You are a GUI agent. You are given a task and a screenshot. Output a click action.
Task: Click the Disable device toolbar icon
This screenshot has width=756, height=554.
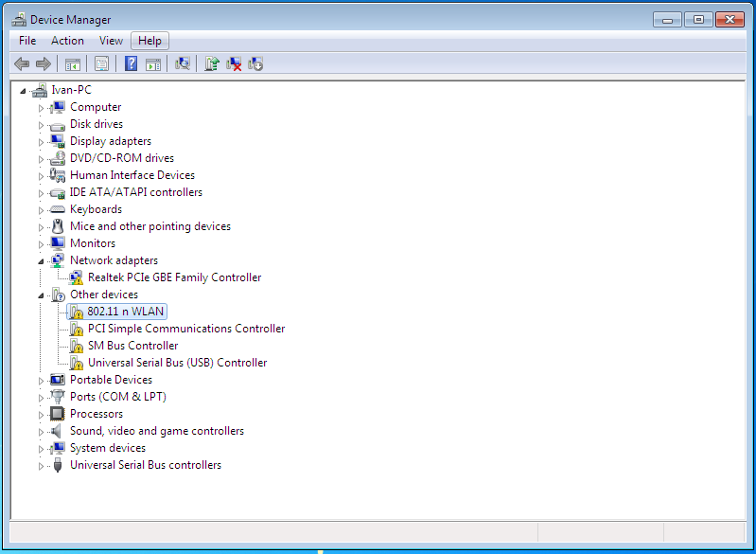tap(255, 63)
